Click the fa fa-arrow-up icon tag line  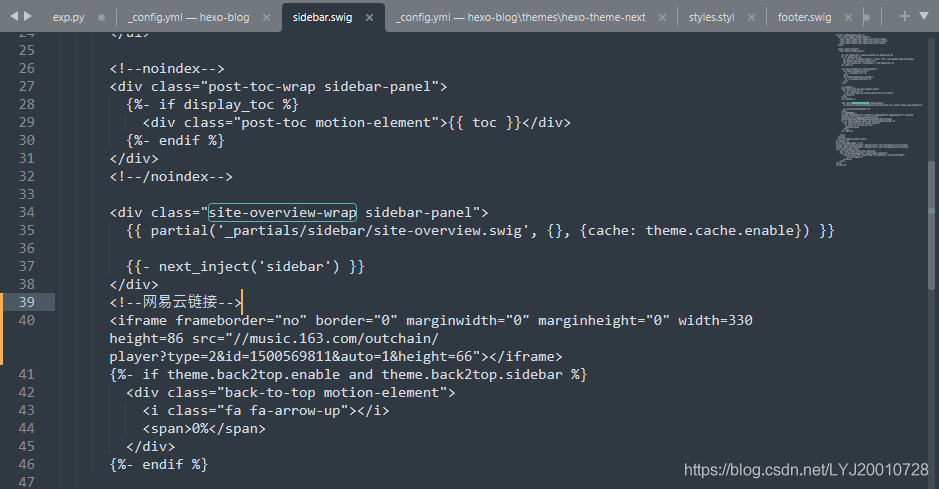pos(266,410)
